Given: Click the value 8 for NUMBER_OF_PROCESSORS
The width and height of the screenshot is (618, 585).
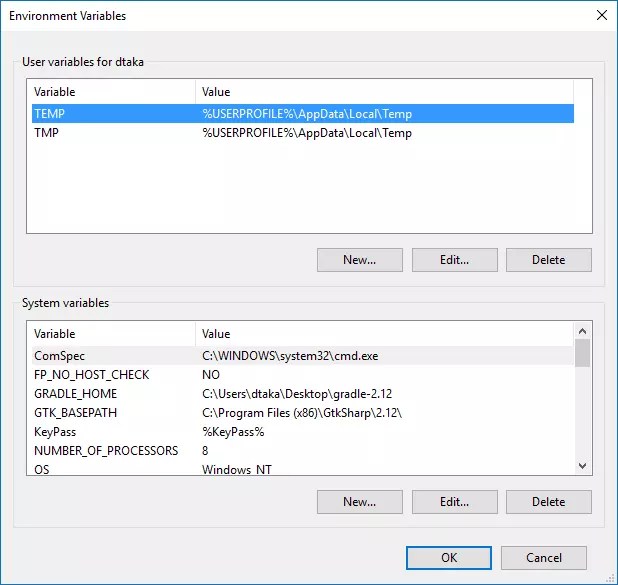Looking at the screenshot, I should point(205,451).
